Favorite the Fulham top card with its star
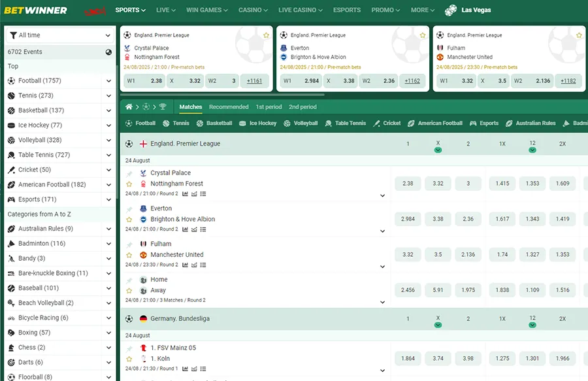Image resolution: width=588 pixels, height=381 pixels. coord(579,35)
